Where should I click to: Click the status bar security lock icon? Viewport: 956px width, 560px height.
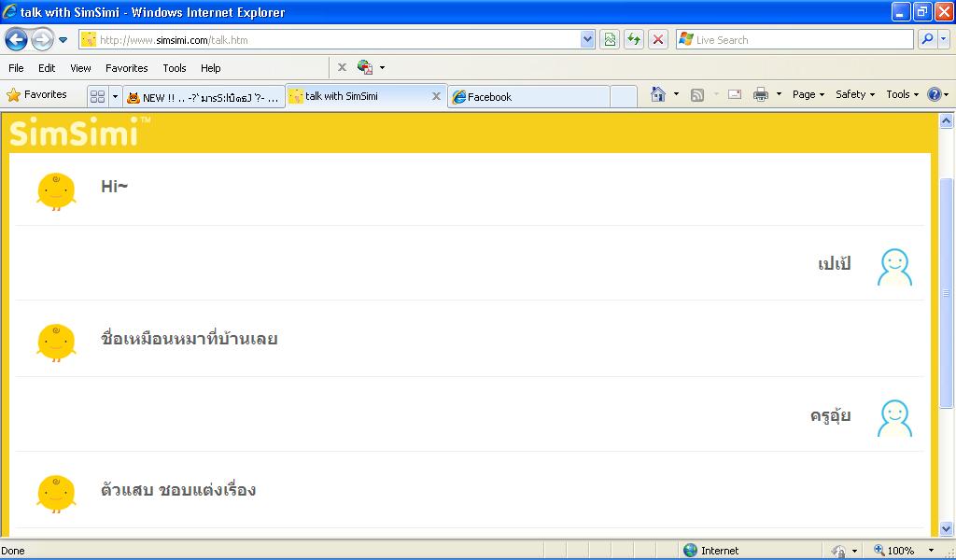[x=839, y=551]
